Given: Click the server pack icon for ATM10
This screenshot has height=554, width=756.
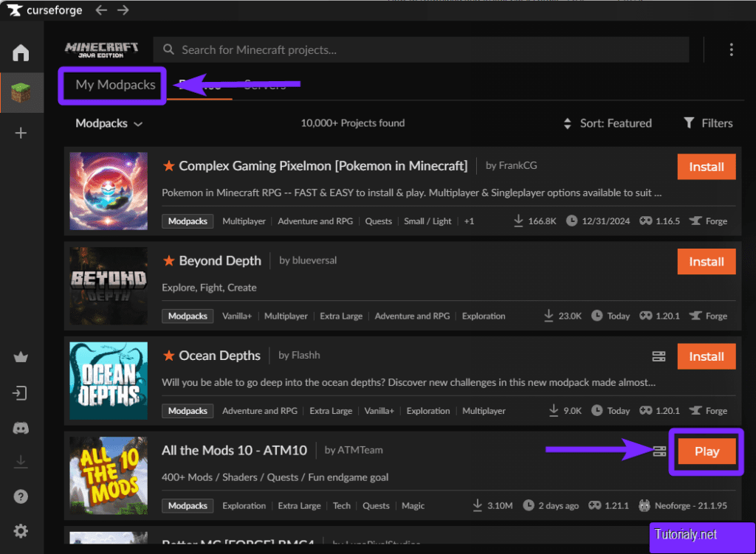Looking at the screenshot, I should (659, 451).
